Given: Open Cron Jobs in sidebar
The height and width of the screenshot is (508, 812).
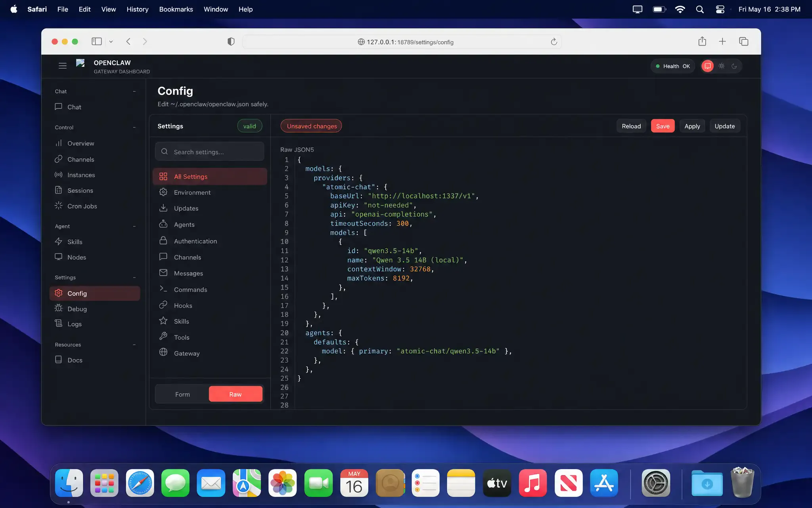Looking at the screenshot, I should click(x=95, y=206).
